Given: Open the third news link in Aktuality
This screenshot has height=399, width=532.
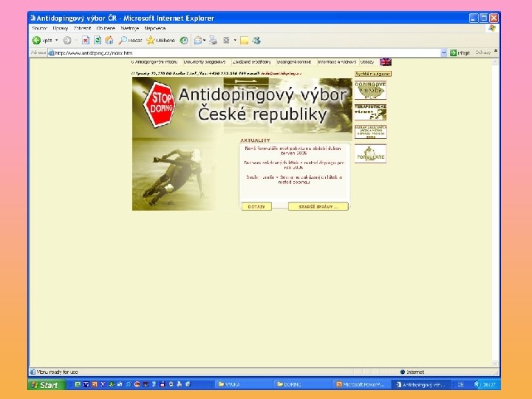Looking at the screenshot, I should point(294,180).
